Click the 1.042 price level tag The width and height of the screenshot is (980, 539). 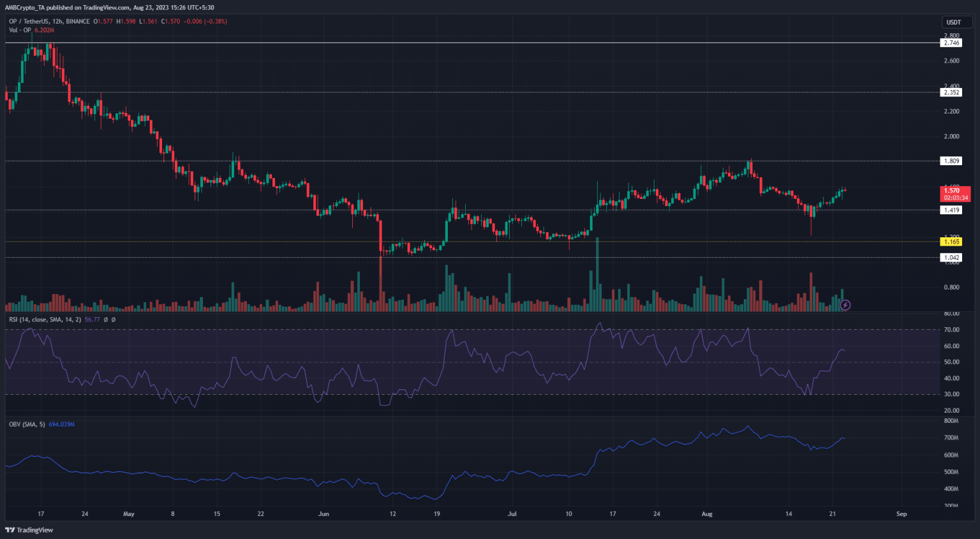pos(951,258)
